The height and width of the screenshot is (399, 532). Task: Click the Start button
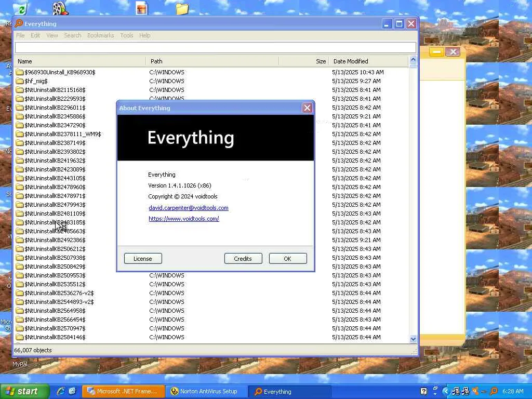tap(24, 392)
